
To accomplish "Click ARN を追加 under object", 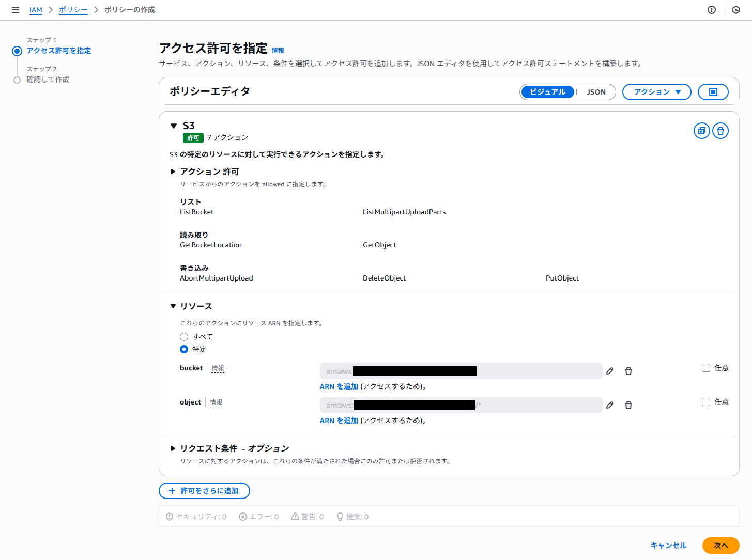I will click(x=339, y=421).
